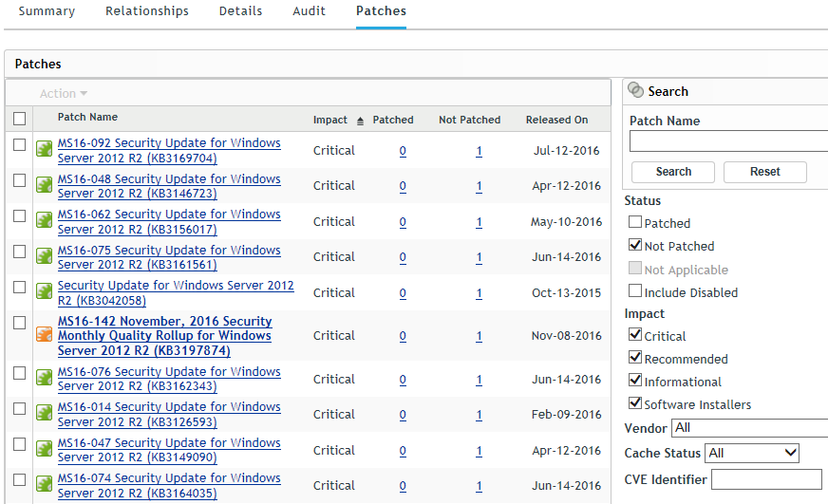828x504 pixels.
Task: Open the Action dropdown menu
Action: click(63, 93)
